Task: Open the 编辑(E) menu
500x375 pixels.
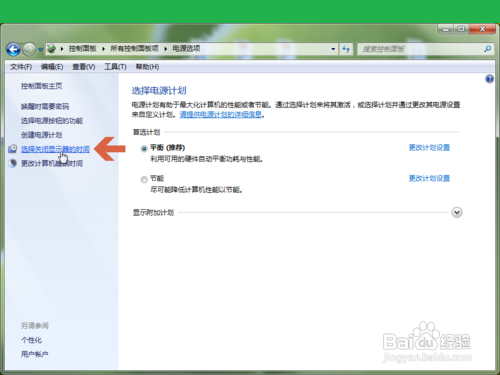Action: point(52,67)
